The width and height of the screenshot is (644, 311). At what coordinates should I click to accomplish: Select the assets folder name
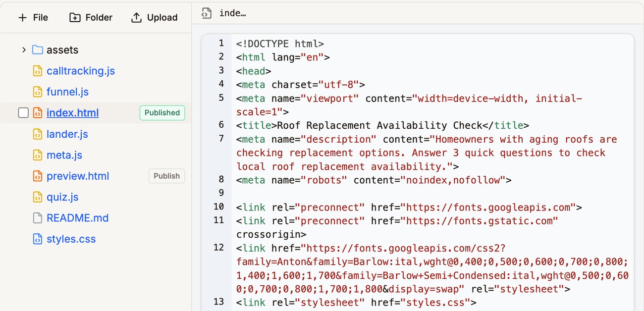[x=62, y=50]
